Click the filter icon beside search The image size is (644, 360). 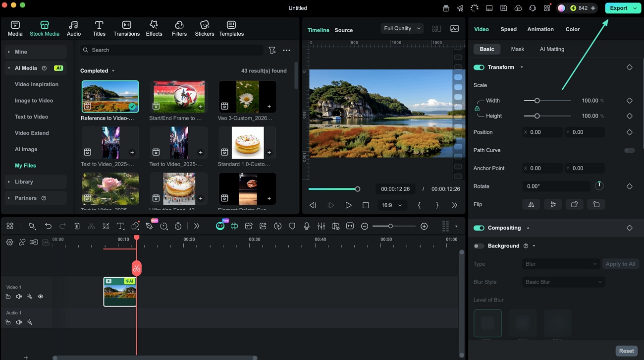tap(272, 50)
